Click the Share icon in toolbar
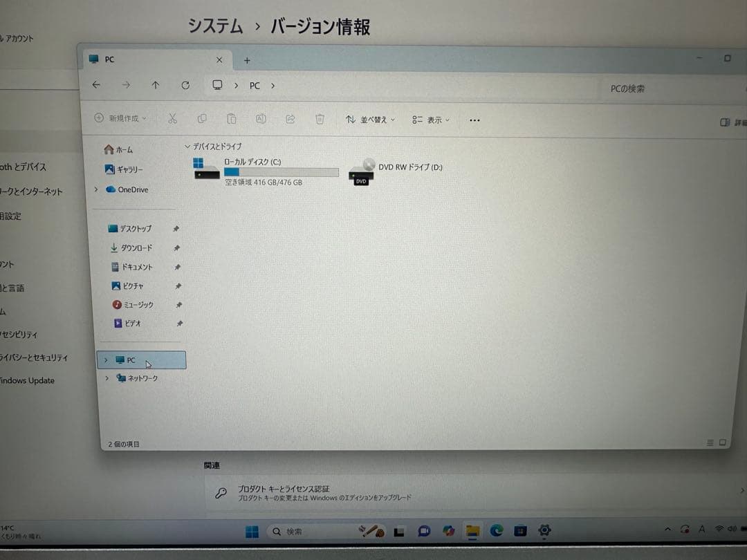 [290, 119]
